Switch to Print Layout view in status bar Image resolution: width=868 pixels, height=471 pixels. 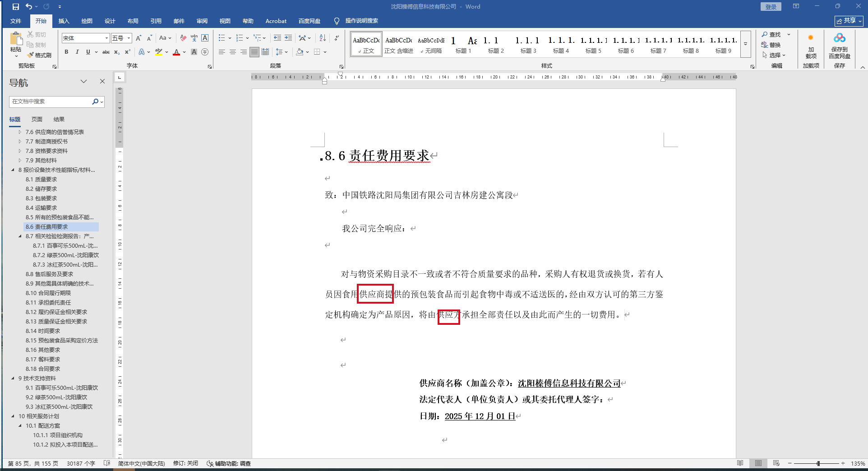pyautogui.click(x=758, y=463)
